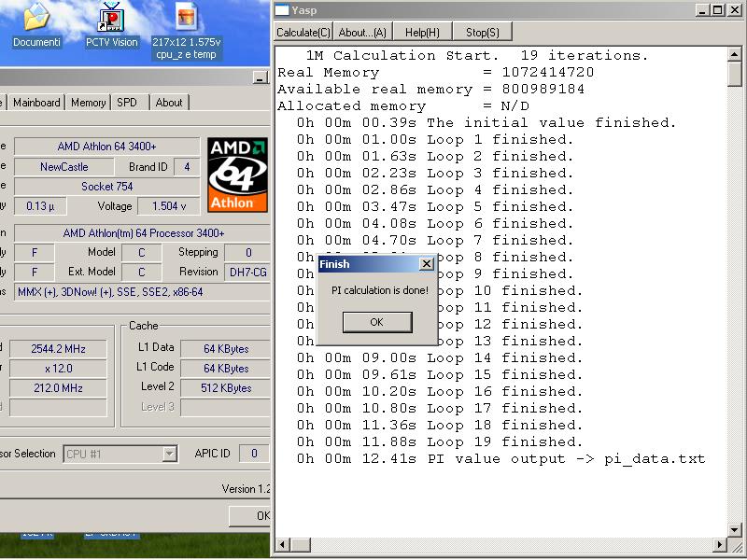
Task: Click the Brand ID value 4 field
Action: pos(187,167)
